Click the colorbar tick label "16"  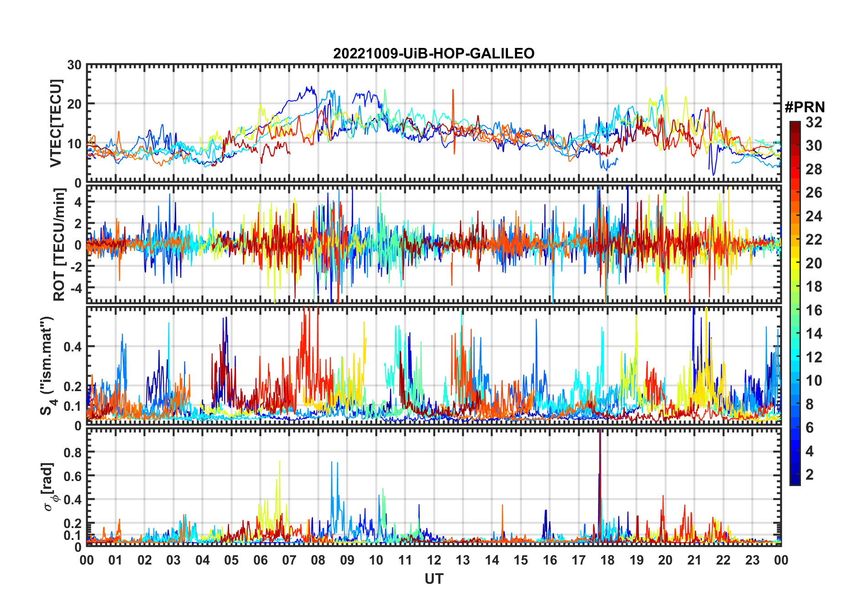coord(814,310)
